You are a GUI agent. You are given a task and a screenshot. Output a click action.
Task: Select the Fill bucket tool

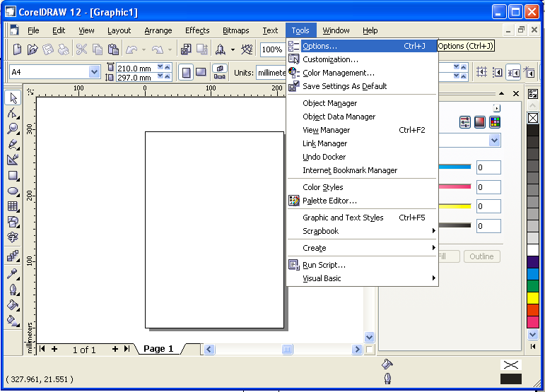coord(13,305)
